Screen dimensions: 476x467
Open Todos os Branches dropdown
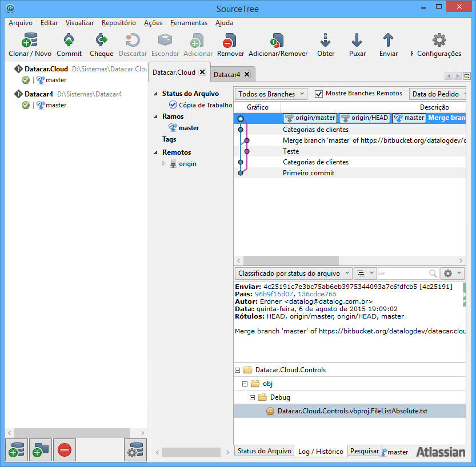click(271, 94)
